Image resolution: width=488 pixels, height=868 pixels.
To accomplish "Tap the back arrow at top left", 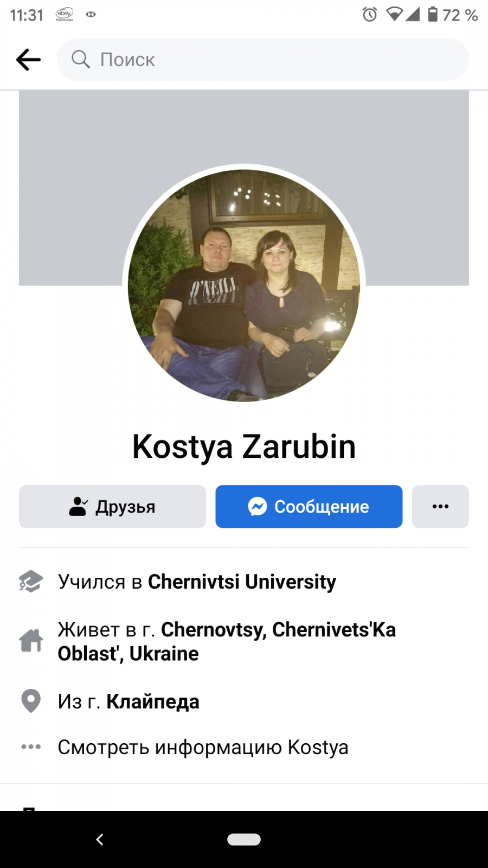I will point(28,60).
